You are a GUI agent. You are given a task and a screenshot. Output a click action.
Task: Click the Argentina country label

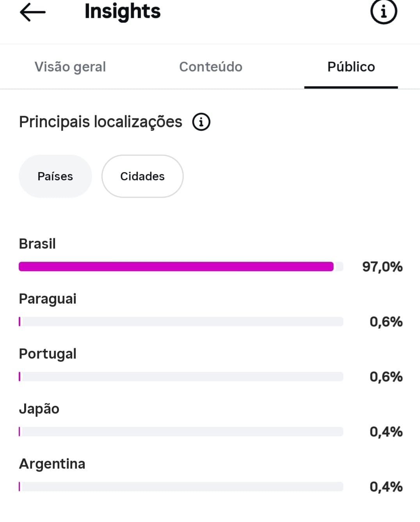[x=52, y=464]
